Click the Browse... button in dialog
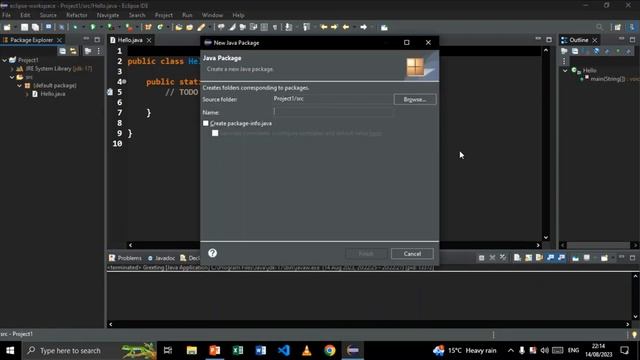Screen dimensions: 640x360 click(x=415, y=99)
